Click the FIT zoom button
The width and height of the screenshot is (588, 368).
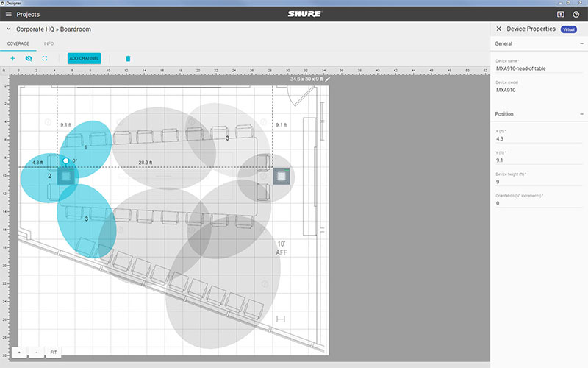click(53, 353)
